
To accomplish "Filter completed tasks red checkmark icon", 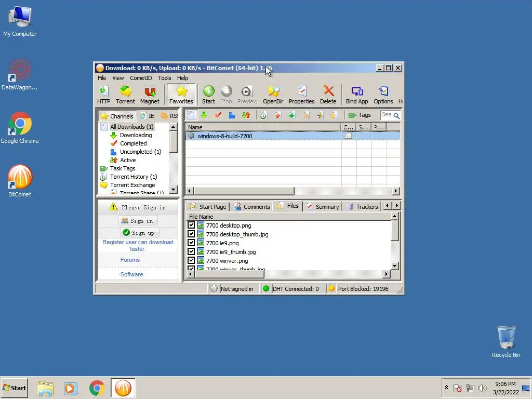I will tap(218, 115).
